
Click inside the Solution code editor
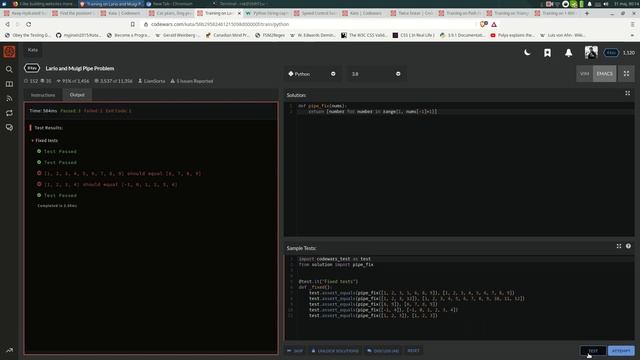click(x=459, y=169)
